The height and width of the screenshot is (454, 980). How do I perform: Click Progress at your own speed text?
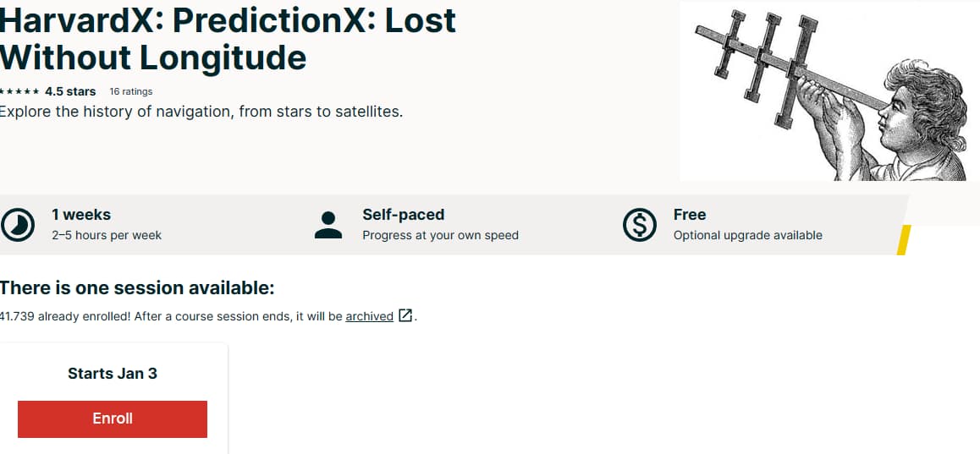(440, 235)
